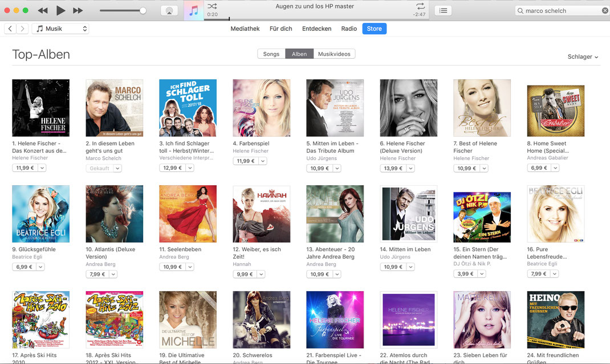610x364 pixels.
Task: Open Helene Fischer Das Konzert album cover
Action: click(x=41, y=108)
